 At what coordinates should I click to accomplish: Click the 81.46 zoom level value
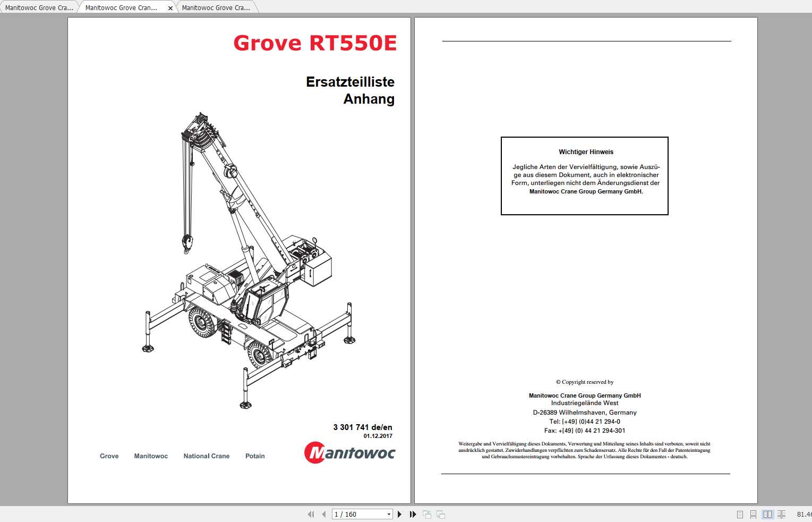point(803,514)
